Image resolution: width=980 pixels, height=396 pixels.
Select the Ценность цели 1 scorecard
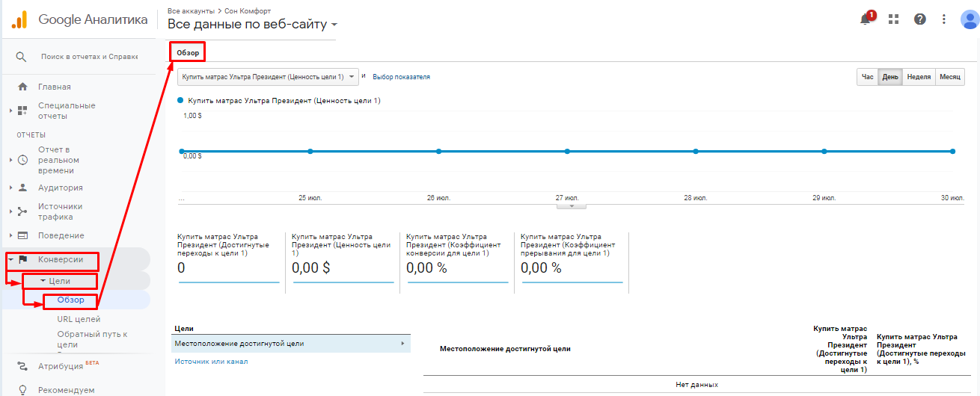(x=343, y=258)
